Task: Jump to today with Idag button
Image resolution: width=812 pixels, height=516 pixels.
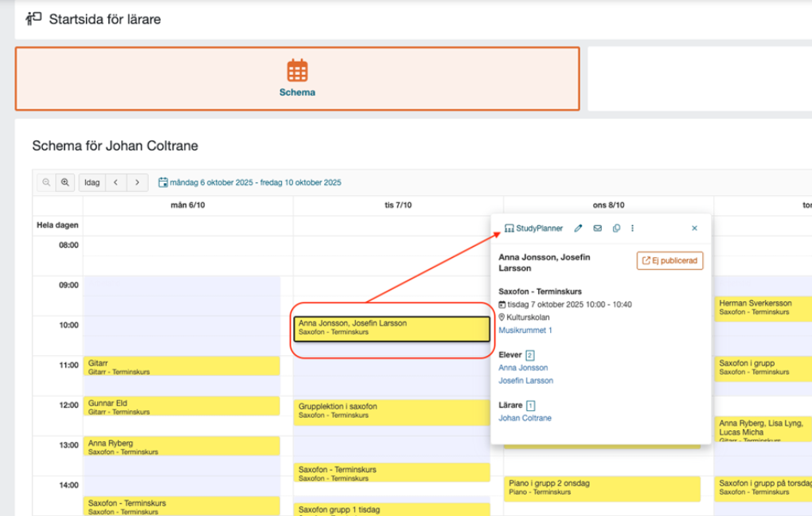Action: (x=92, y=182)
